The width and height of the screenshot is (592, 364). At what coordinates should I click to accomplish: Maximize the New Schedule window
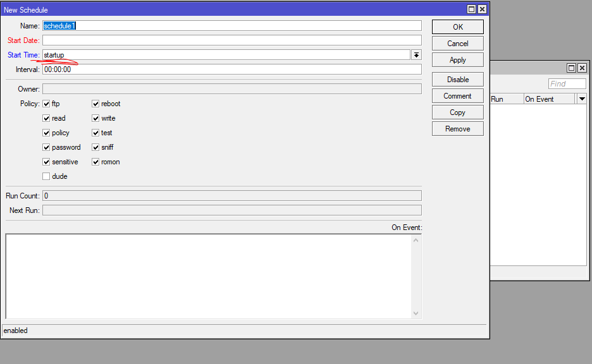click(471, 9)
